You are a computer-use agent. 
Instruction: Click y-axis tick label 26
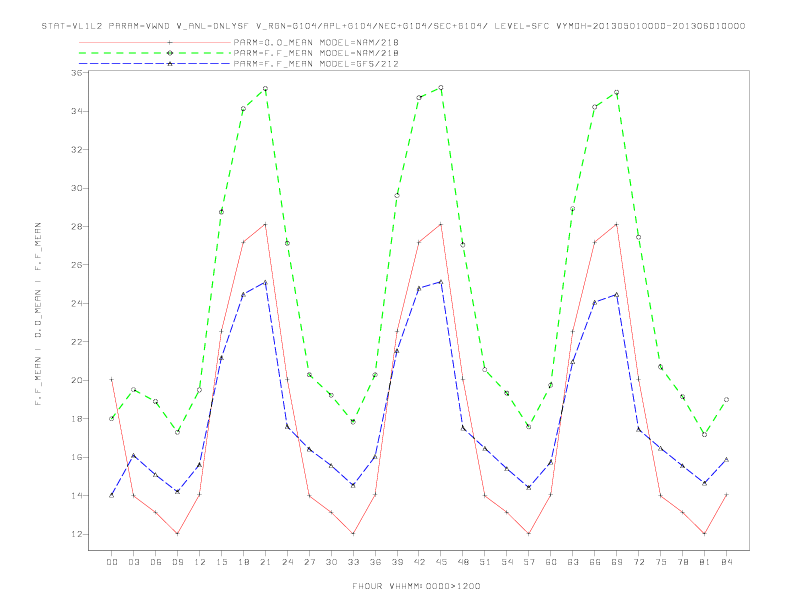(76, 265)
